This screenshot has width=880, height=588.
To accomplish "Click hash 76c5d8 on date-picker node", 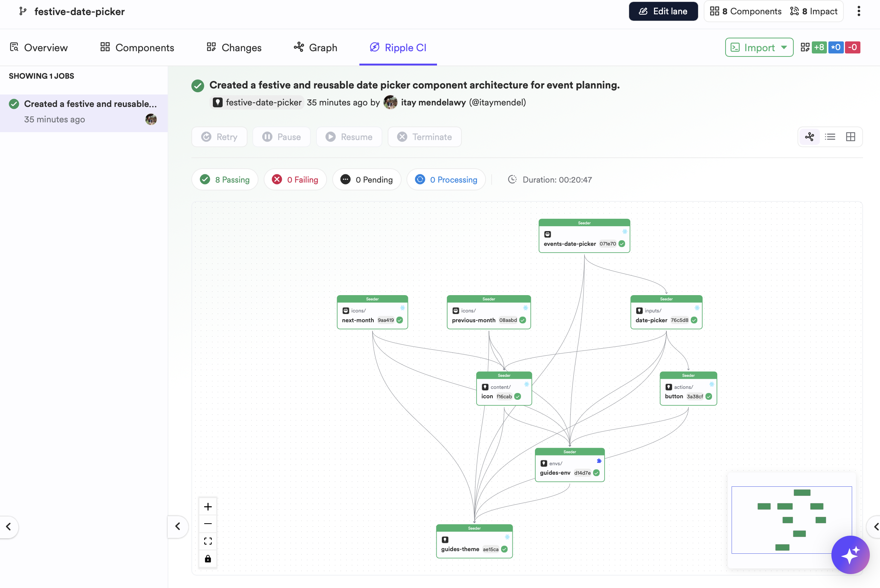I will click(679, 320).
